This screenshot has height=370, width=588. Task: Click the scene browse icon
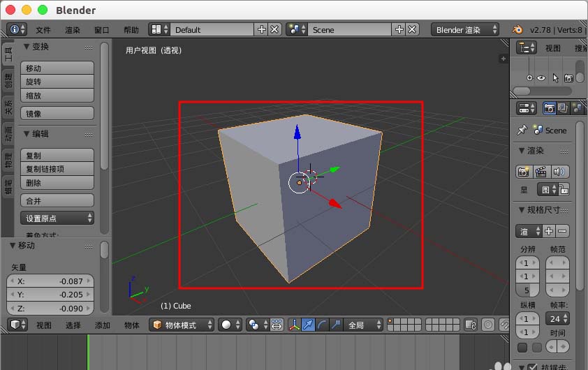tap(297, 29)
